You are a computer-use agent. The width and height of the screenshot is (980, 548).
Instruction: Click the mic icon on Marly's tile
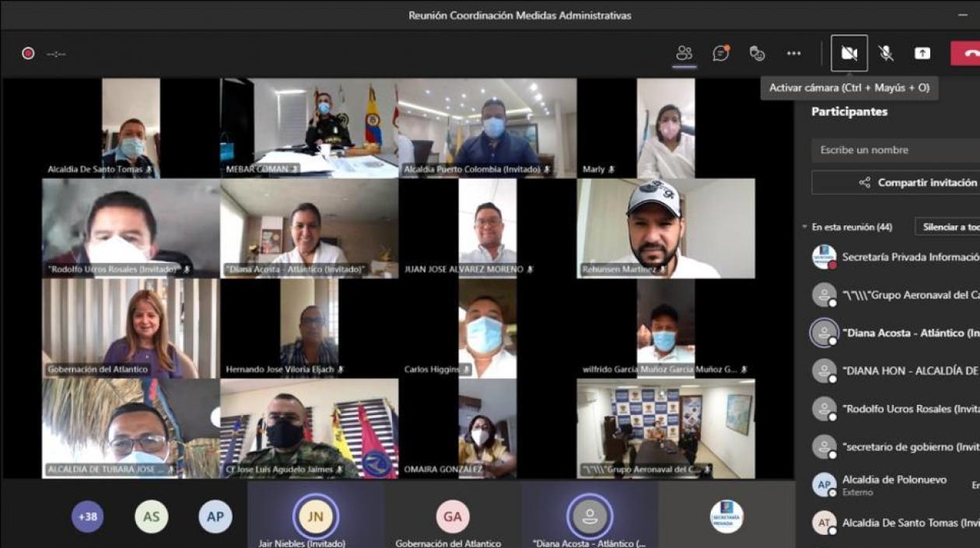(x=613, y=169)
